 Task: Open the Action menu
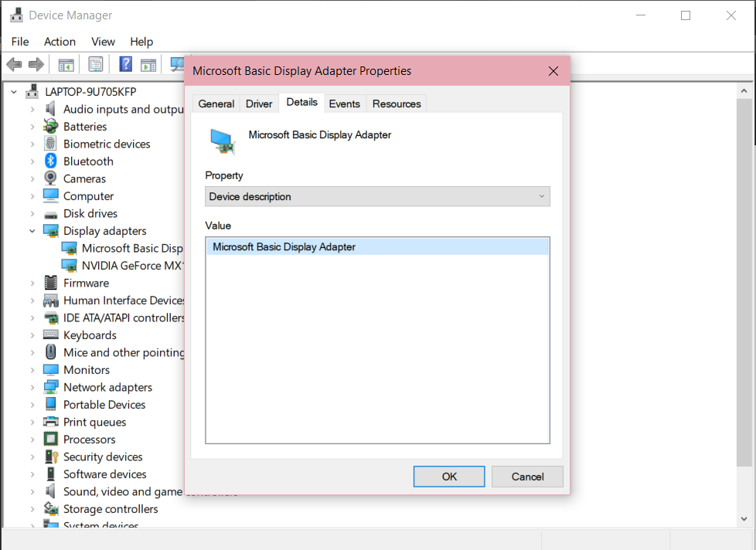click(60, 42)
